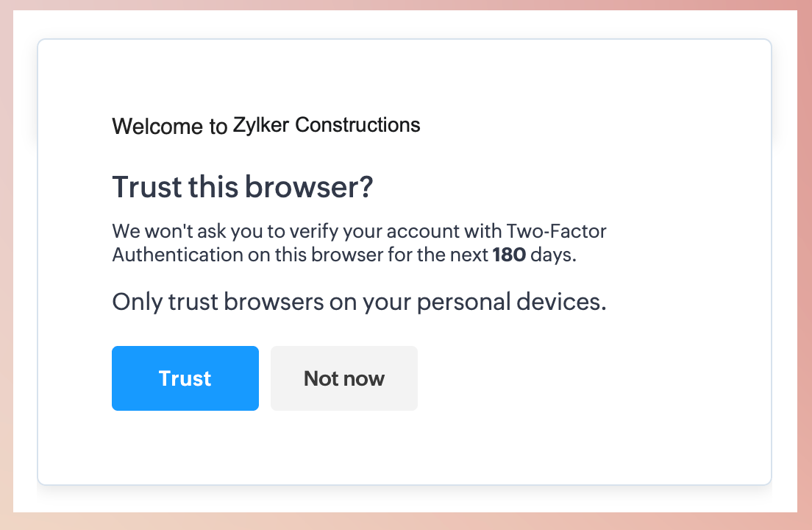Click "Only trust browsers on your personal devices"
Screen dimensions: 812x530
tap(359, 302)
